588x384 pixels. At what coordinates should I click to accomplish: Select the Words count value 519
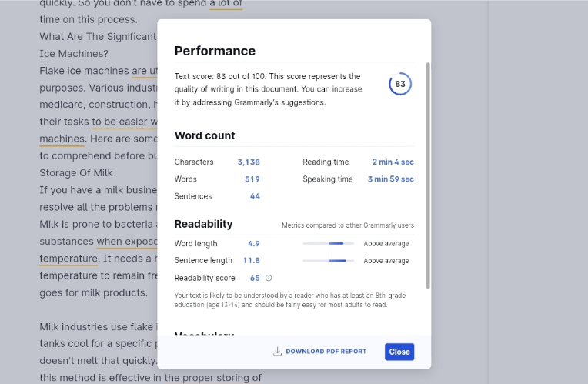[252, 179]
